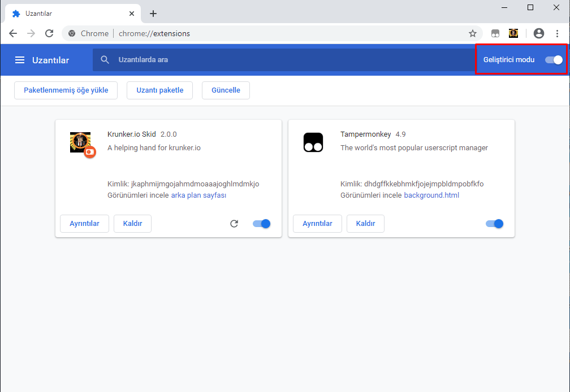Image resolution: width=570 pixels, height=392 pixels.
Task: Click the Tampermonkey extension name
Action: 366,134
